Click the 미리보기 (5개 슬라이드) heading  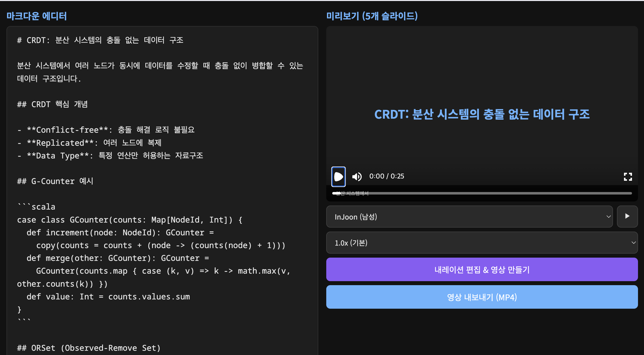click(372, 16)
